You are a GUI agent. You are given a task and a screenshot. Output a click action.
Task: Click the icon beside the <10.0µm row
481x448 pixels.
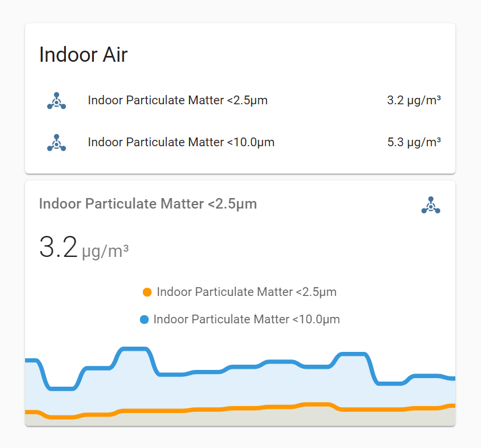pos(56,143)
